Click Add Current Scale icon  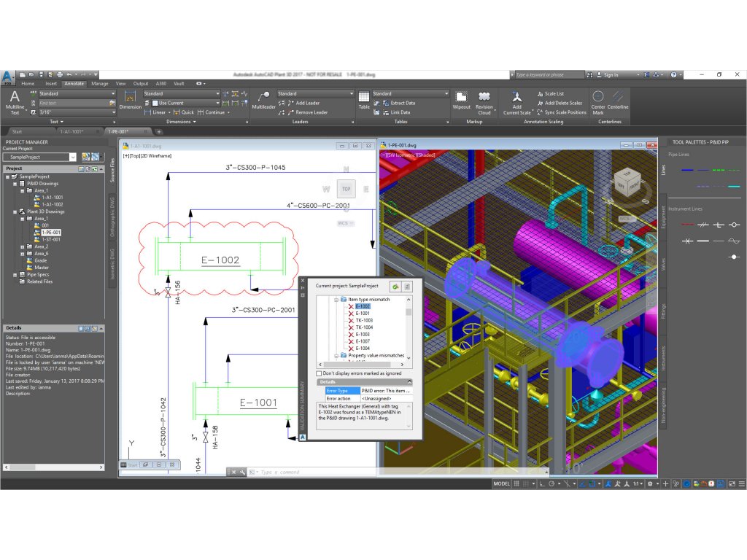pos(517,102)
